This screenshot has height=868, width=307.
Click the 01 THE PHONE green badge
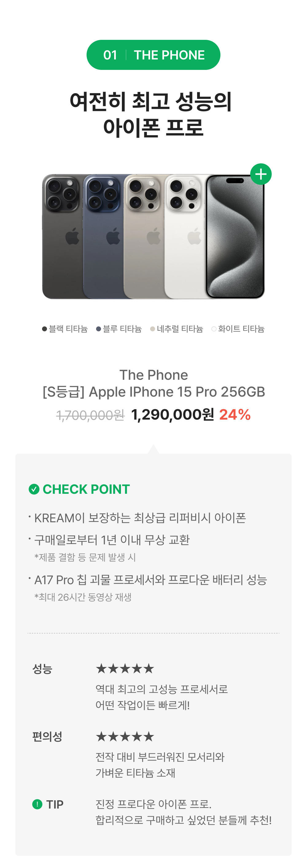(x=153, y=55)
